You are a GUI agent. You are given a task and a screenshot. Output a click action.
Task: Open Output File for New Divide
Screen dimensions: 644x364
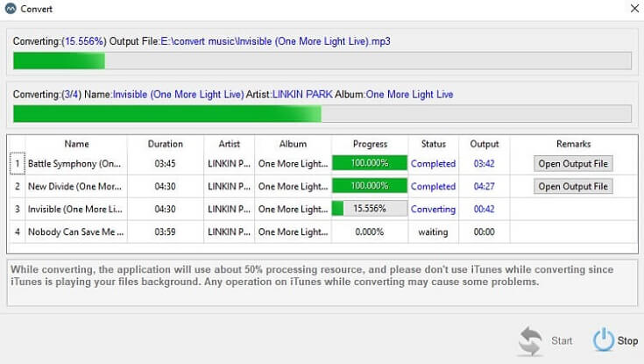pos(573,186)
